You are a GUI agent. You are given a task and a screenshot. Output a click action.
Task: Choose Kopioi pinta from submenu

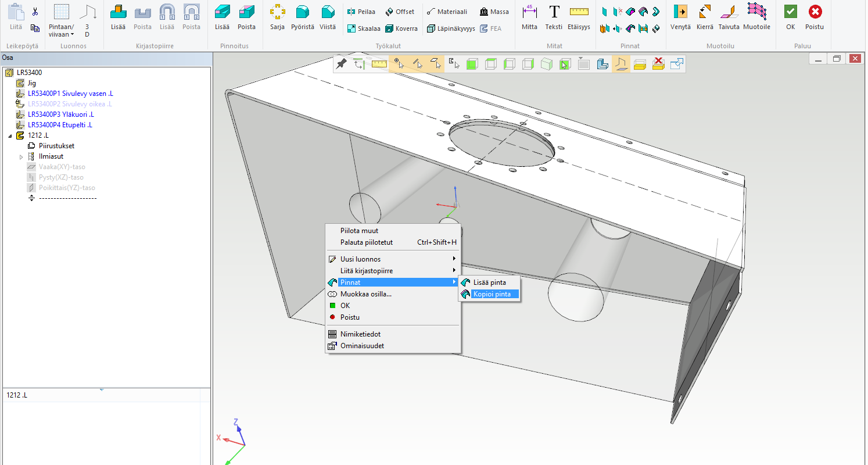[x=492, y=294]
